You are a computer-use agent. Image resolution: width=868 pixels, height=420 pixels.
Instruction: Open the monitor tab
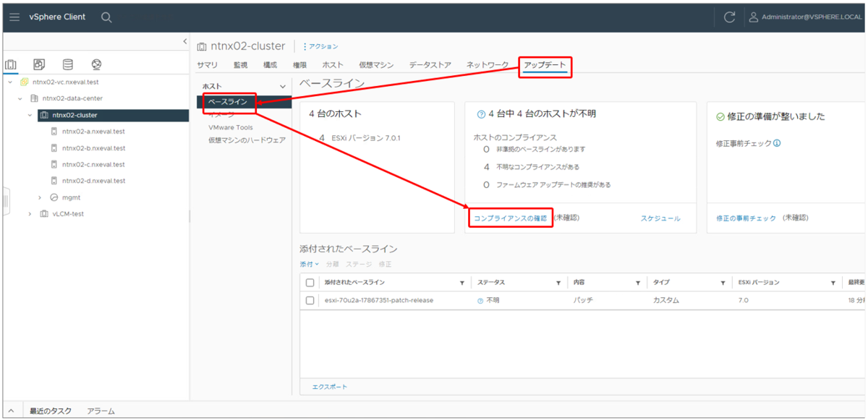[240, 65]
